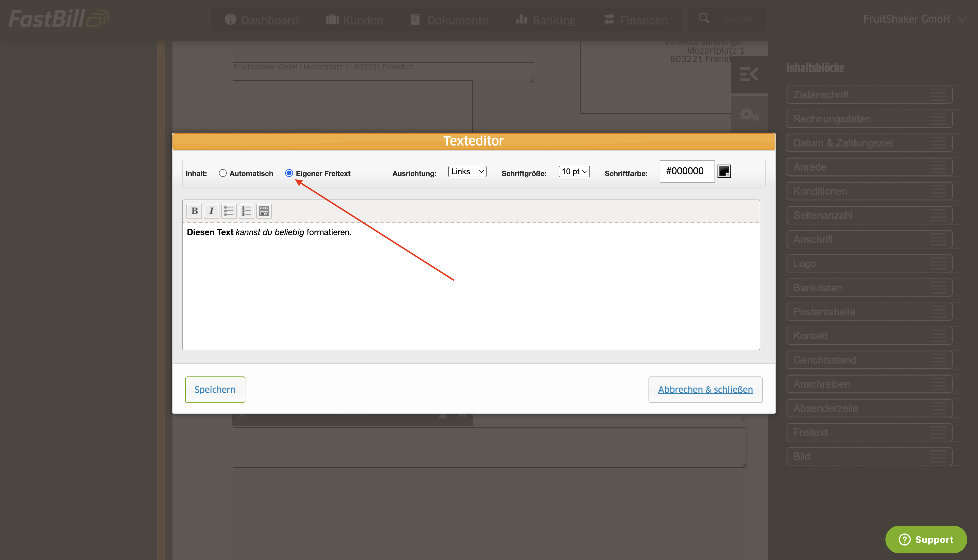The height and width of the screenshot is (560, 978).
Task: Click the Absenderzeile block drag handle
Action: point(939,408)
